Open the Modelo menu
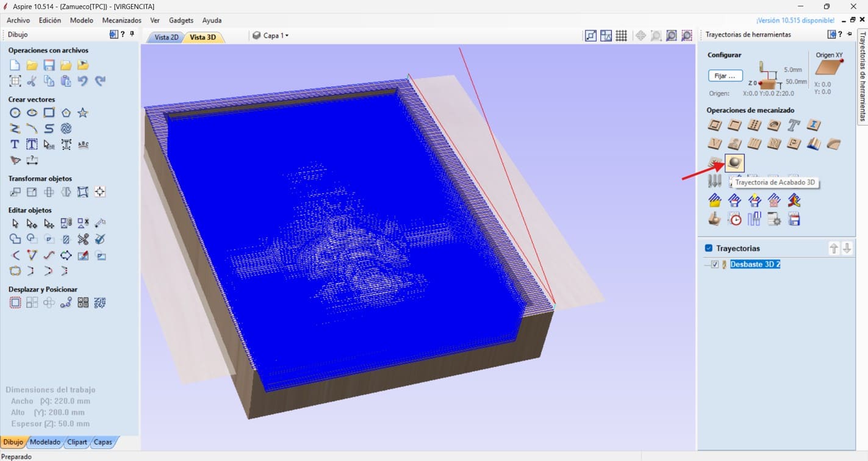The image size is (868, 461). 82,20
